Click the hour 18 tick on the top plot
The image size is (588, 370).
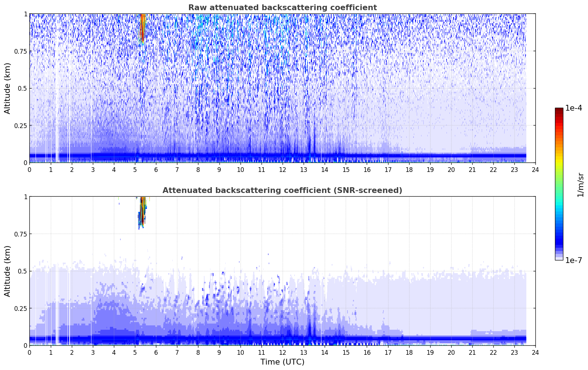pyautogui.click(x=409, y=170)
